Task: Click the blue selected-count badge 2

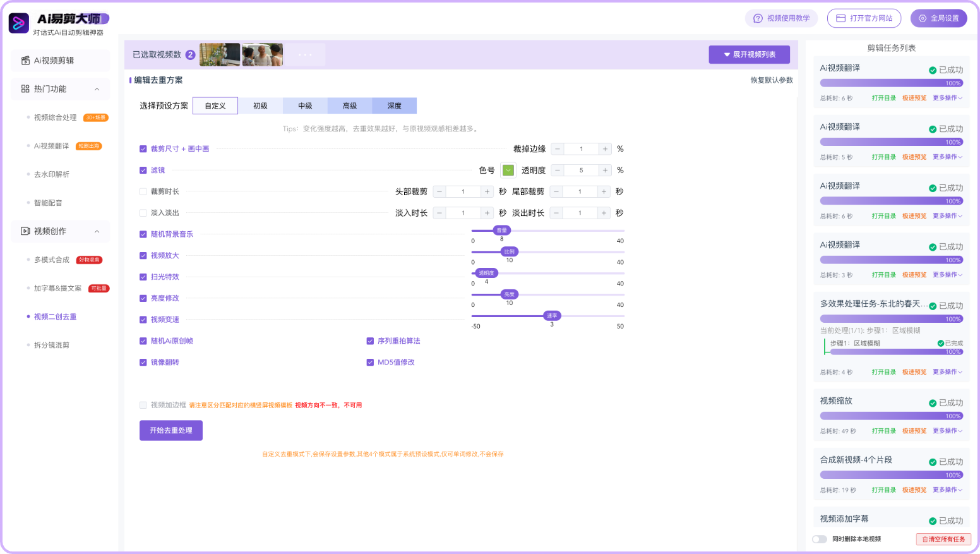Action: 190,55
